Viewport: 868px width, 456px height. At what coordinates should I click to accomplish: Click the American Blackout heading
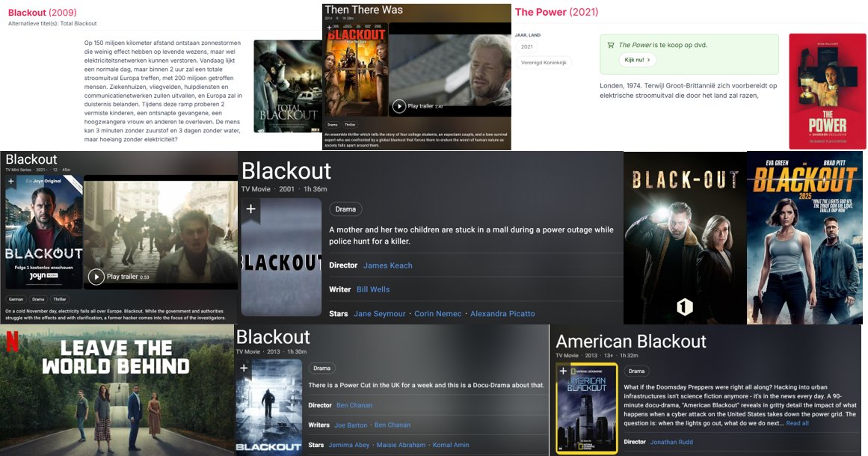pyautogui.click(x=631, y=342)
